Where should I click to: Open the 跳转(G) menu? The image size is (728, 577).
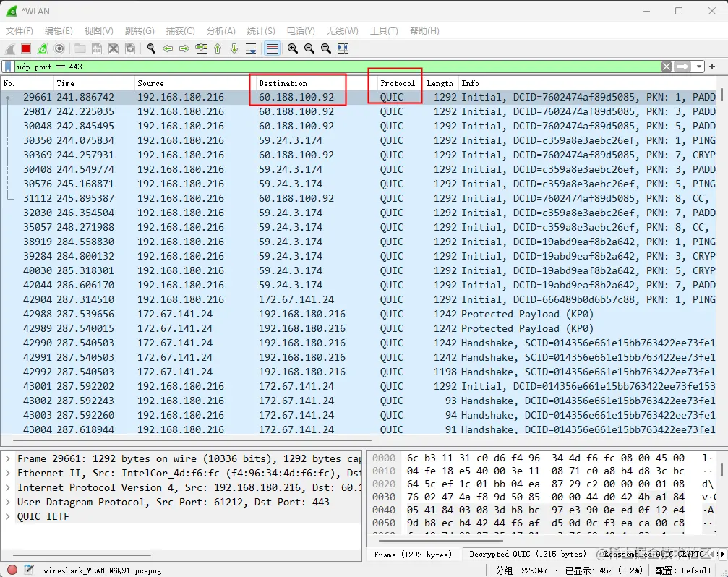(x=140, y=30)
